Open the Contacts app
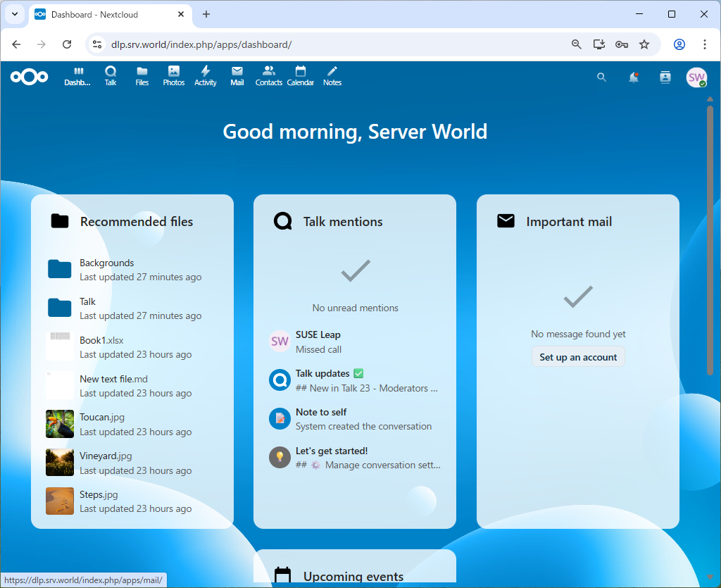Image resolution: width=721 pixels, height=588 pixels. [269, 76]
